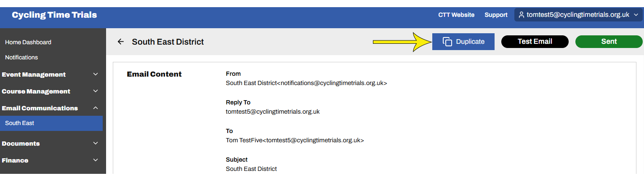Open Home Dashboard from the sidebar
This screenshot has width=644, height=181.
(28, 42)
